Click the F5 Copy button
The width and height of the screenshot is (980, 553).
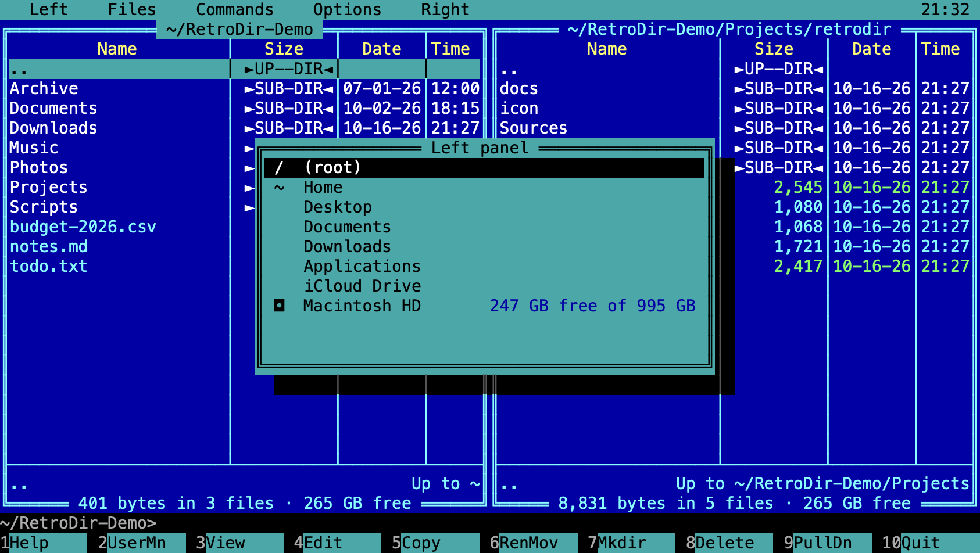436,543
